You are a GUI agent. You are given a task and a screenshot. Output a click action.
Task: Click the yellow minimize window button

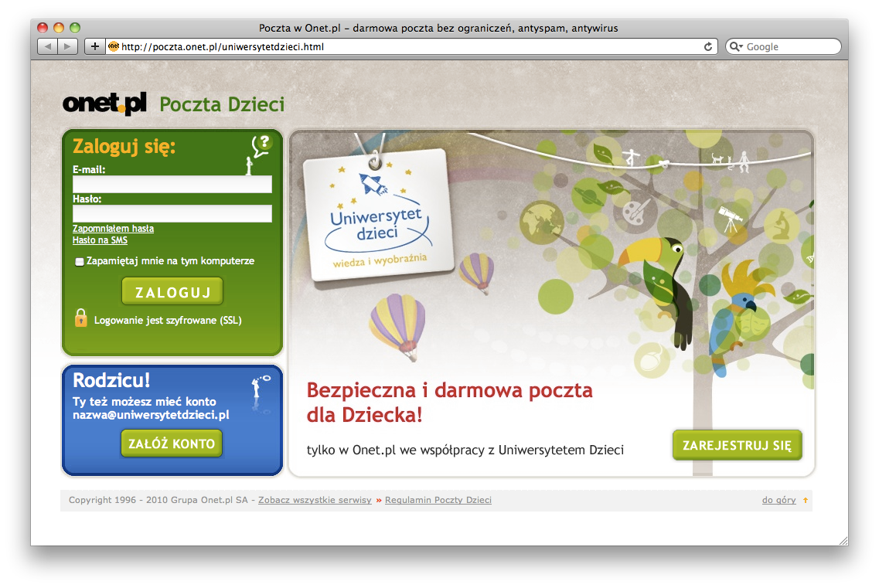(x=59, y=28)
